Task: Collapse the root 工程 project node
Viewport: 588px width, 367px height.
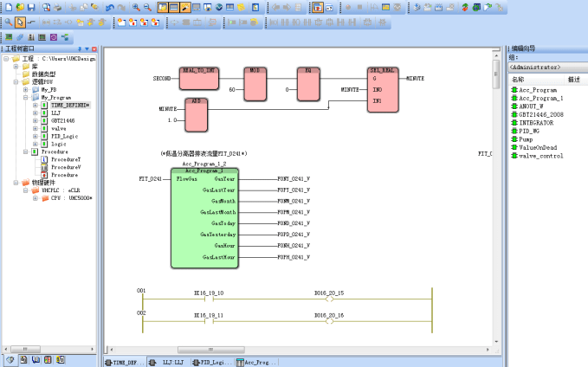Action: 6,59
